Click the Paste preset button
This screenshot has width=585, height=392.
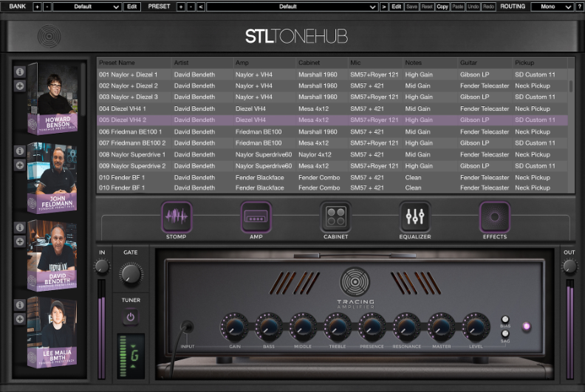pos(458,7)
